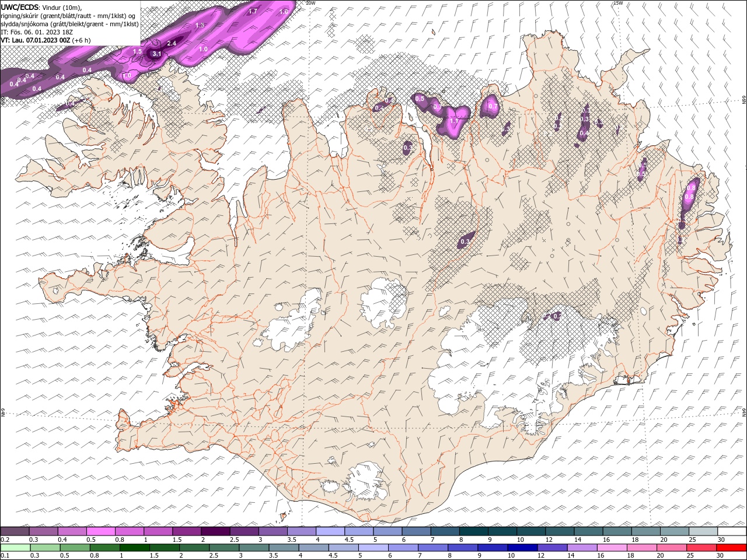The height and width of the screenshot is (560, 747).
Task: Click the lower scale green swatch labeled 0.5
Action: tap(75, 548)
